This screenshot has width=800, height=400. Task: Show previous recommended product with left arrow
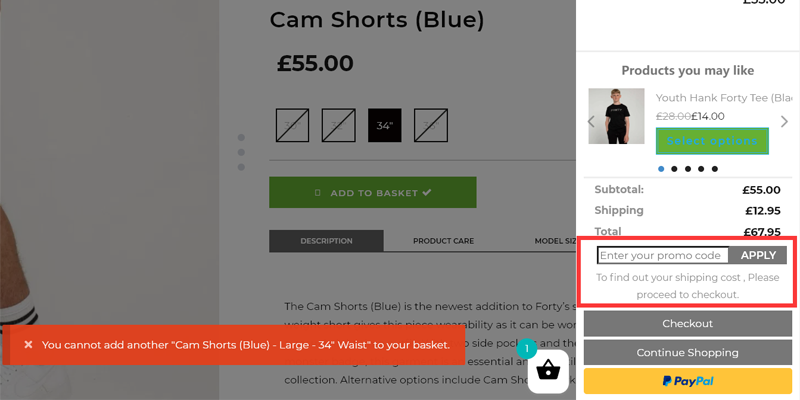click(x=591, y=121)
